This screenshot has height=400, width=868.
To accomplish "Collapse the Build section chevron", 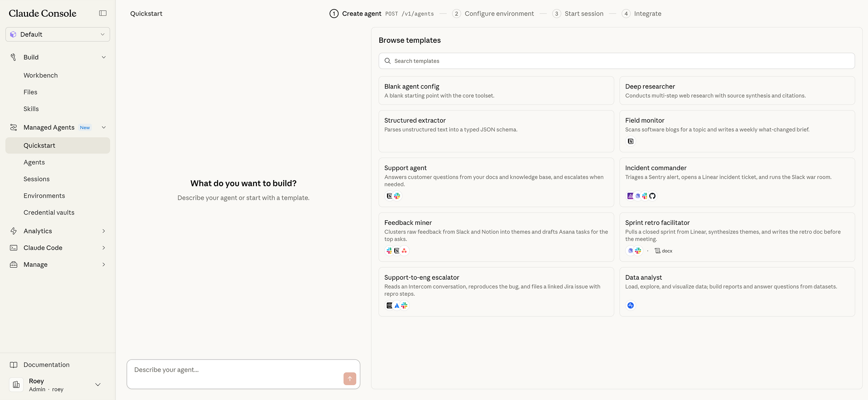I will pyautogui.click(x=104, y=57).
